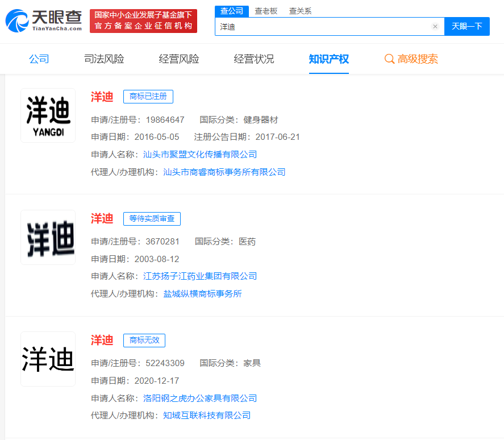Open 洋迪 title of trademark 19864647
The image size is (504, 440).
pos(102,97)
